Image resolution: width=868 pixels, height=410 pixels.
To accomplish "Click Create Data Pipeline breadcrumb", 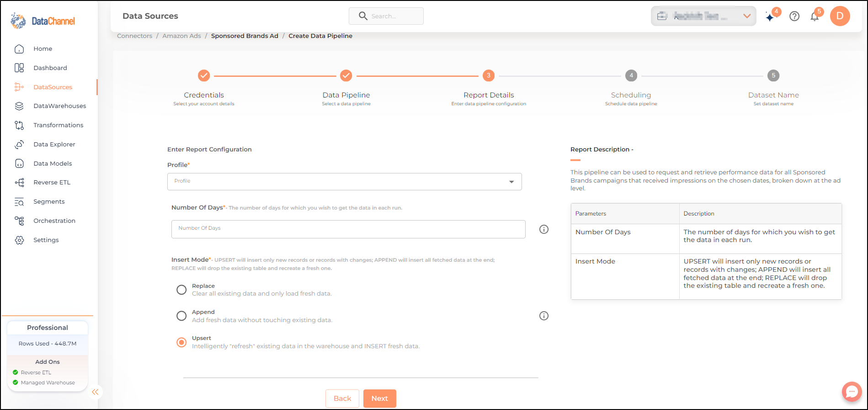I will (x=320, y=36).
